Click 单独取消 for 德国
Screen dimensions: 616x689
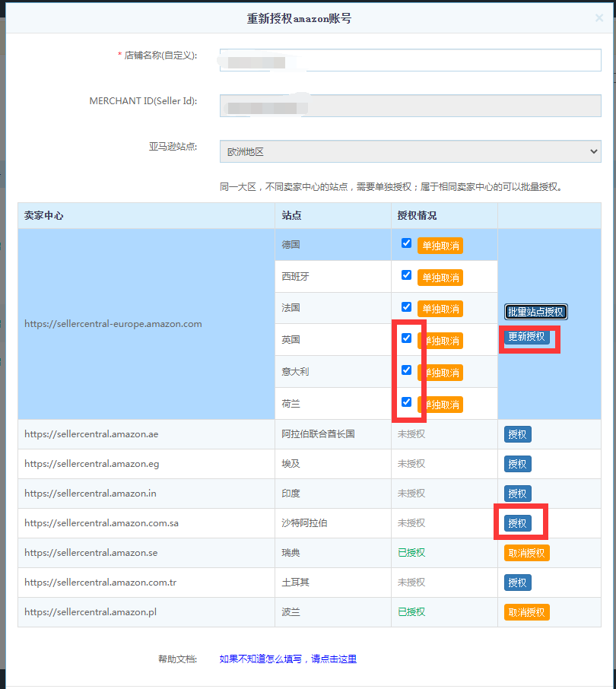440,246
